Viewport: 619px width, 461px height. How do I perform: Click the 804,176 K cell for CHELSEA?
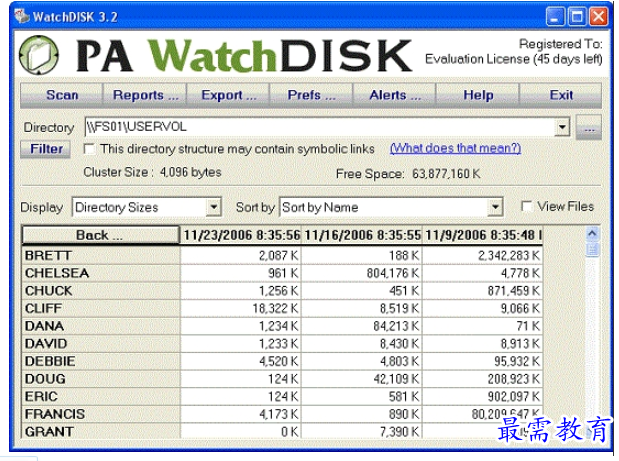coord(362,273)
